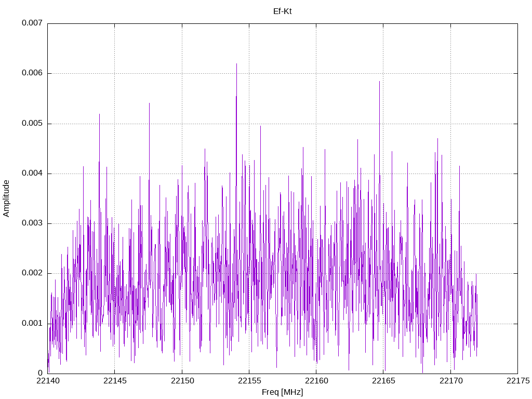Click the tip of the peak near 22164.7 MHz

379,82
